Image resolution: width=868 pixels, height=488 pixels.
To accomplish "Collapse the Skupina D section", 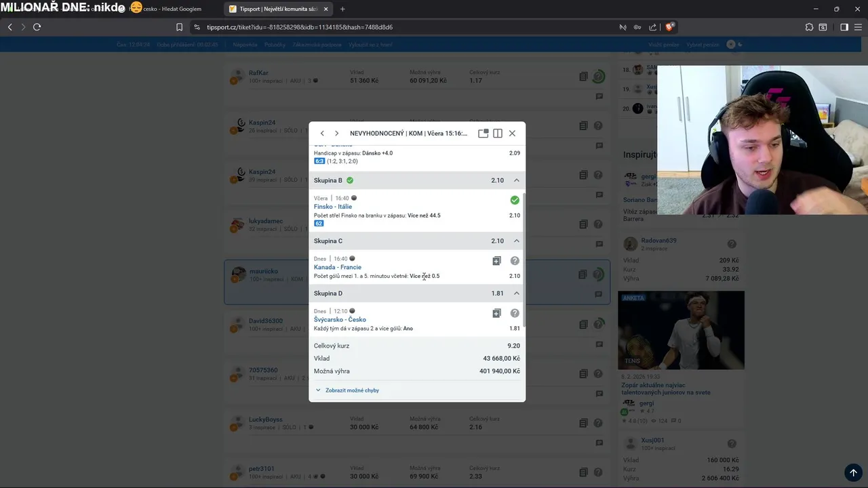I will pyautogui.click(x=516, y=293).
